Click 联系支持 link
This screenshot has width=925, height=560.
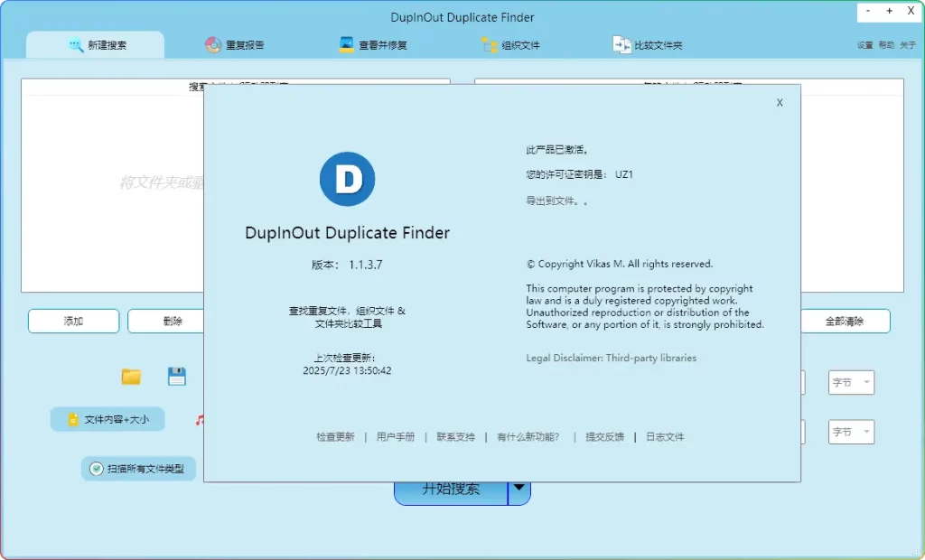pos(455,436)
